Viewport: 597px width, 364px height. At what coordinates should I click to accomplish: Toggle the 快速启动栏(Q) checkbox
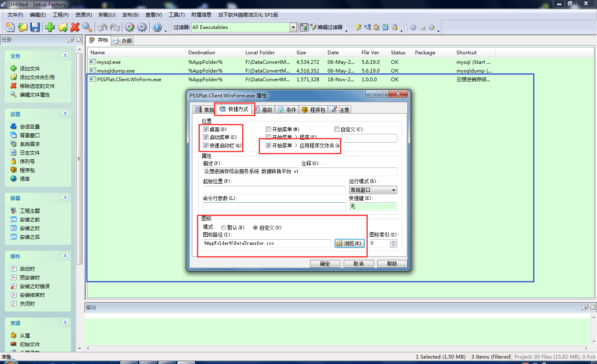pos(206,146)
